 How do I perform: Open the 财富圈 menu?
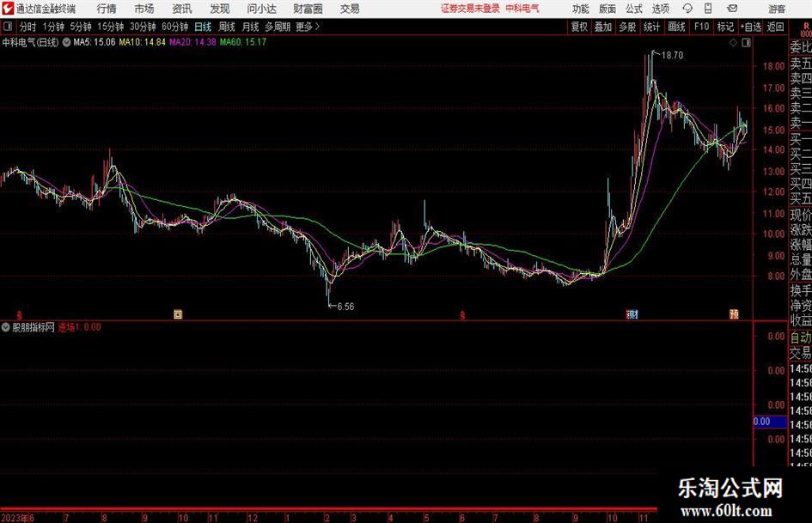tap(308, 9)
